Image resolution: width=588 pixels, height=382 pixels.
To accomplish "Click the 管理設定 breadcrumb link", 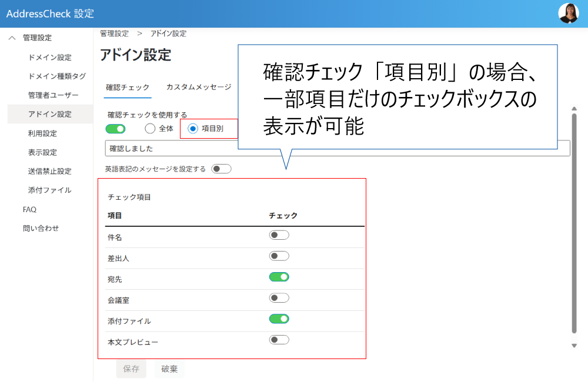I will click(114, 34).
